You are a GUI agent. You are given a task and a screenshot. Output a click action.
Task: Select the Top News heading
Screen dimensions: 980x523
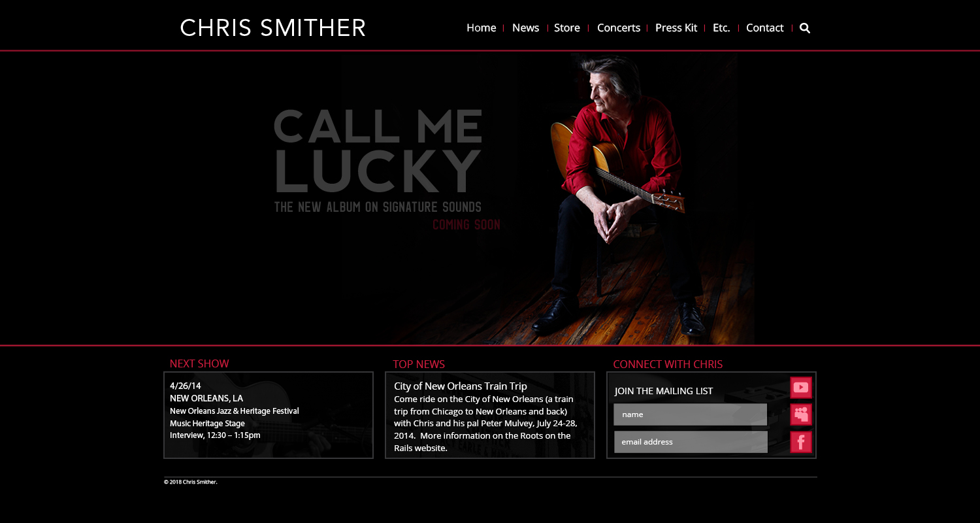419,364
